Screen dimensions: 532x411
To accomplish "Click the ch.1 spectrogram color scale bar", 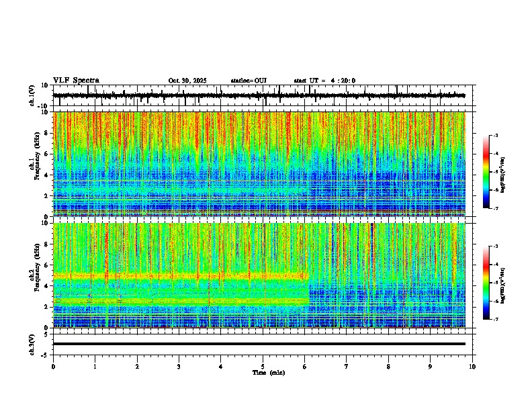I will coord(486,172).
